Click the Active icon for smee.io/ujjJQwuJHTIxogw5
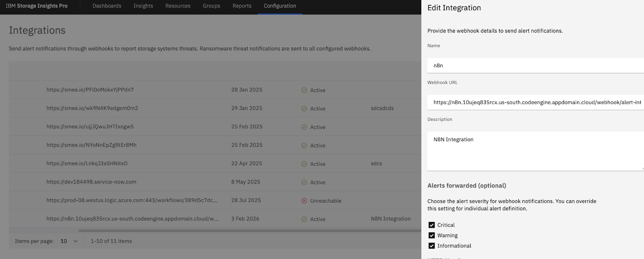Screen dimensions: 644x259 point(304,127)
